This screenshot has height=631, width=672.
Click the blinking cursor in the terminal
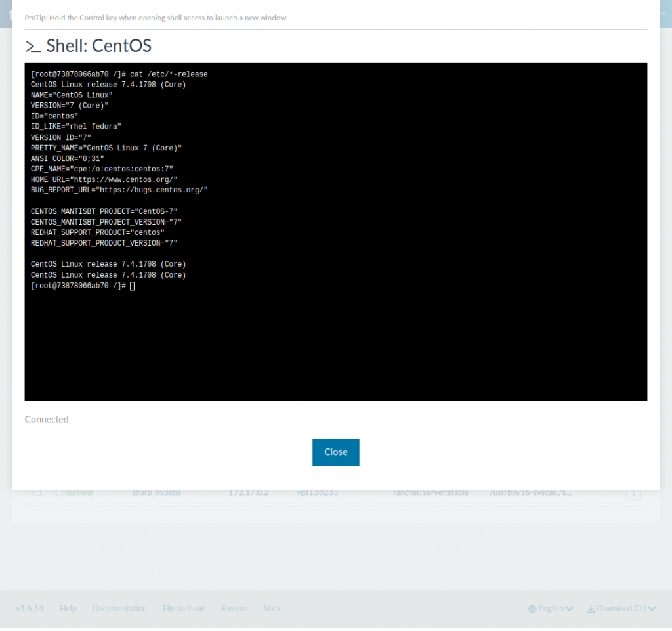pyautogui.click(x=132, y=285)
